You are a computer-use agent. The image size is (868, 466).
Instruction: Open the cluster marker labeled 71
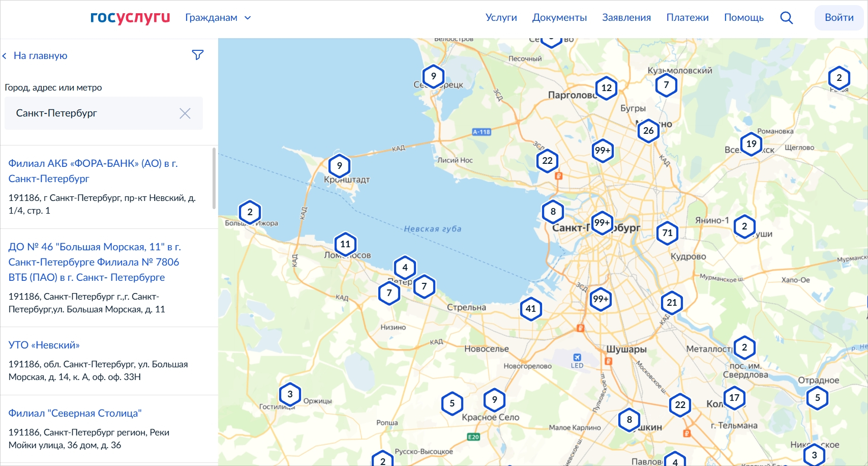point(667,233)
